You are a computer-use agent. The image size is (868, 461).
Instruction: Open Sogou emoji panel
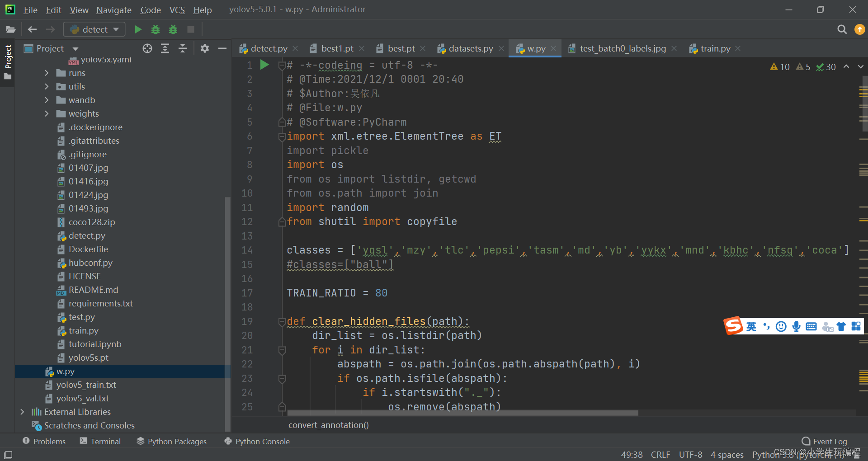tap(781, 326)
